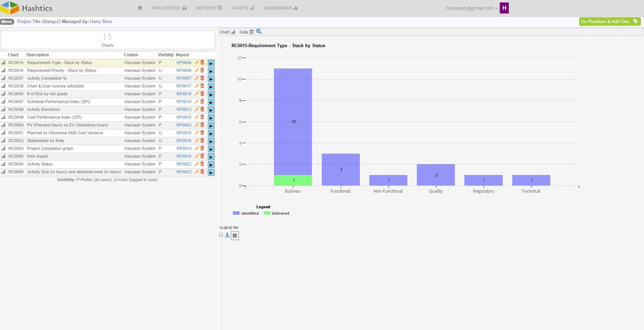This screenshot has height=330, width=644.
Task: Switch to the Data tab
Action: pos(246,32)
